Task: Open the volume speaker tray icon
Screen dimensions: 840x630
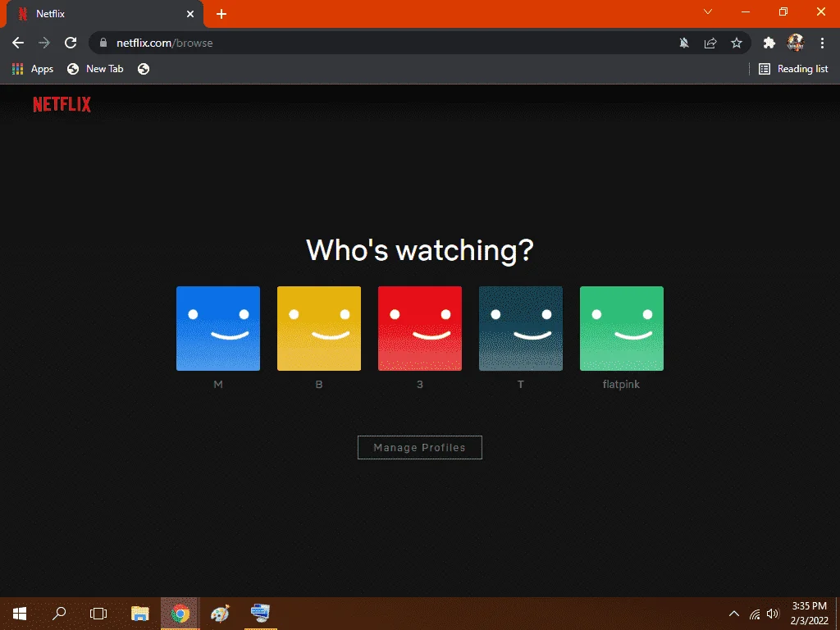Action: [x=773, y=614]
